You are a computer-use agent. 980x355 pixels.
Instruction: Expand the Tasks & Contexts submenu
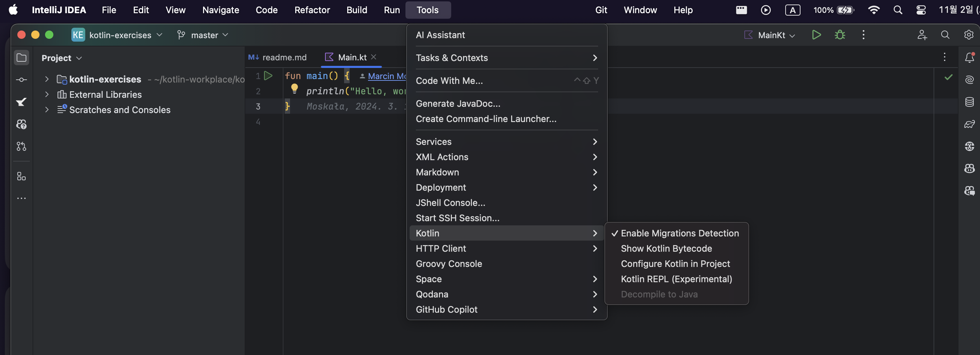(x=506, y=58)
